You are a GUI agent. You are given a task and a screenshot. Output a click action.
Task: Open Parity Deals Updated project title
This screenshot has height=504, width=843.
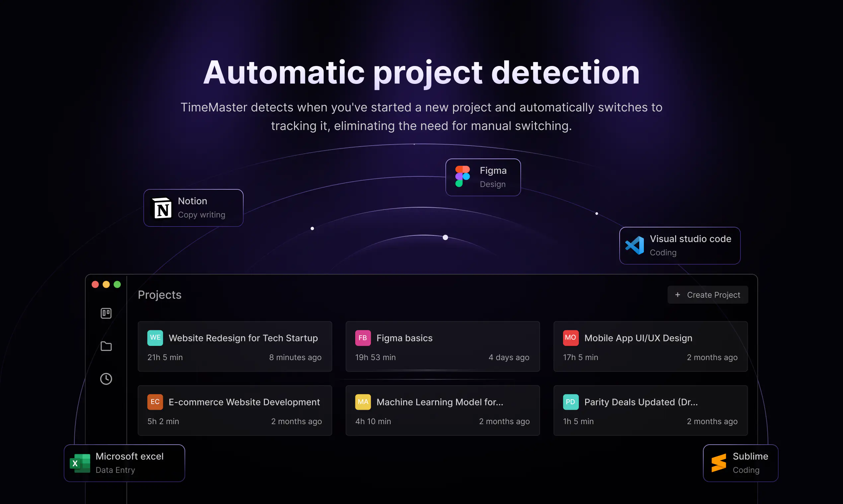(x=641, y=402)
